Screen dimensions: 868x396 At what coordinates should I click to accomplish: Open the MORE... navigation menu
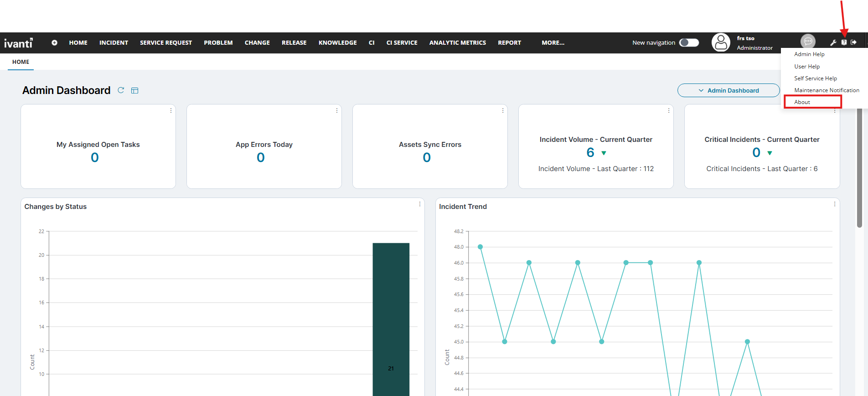tap(553, 42)
